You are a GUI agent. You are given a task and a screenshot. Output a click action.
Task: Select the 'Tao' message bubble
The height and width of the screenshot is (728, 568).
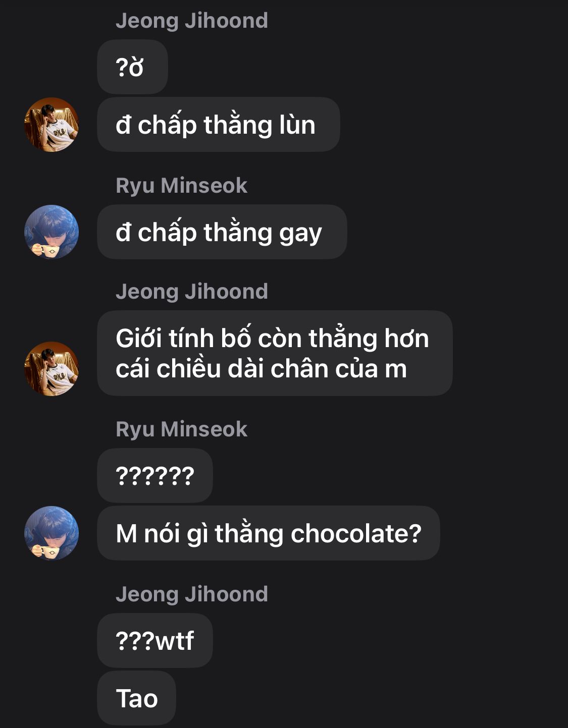click(x=137, y=698)
